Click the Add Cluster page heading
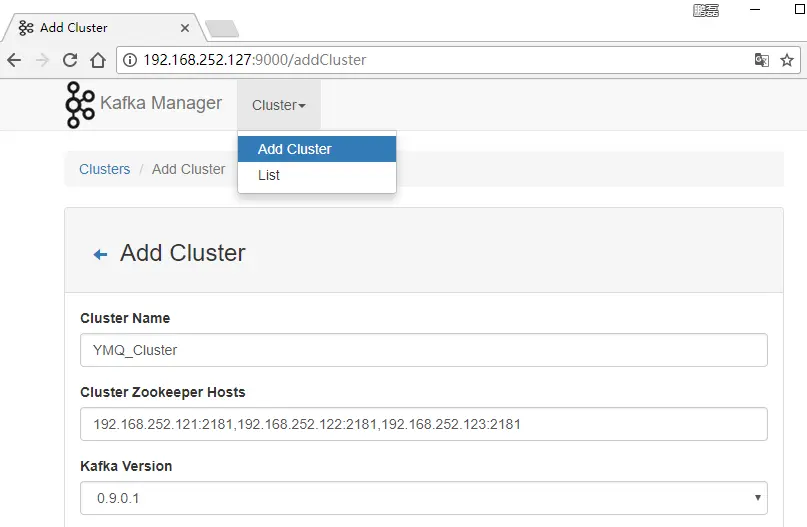The width and height of the screenshot is (807, 527). pos(183,253)
